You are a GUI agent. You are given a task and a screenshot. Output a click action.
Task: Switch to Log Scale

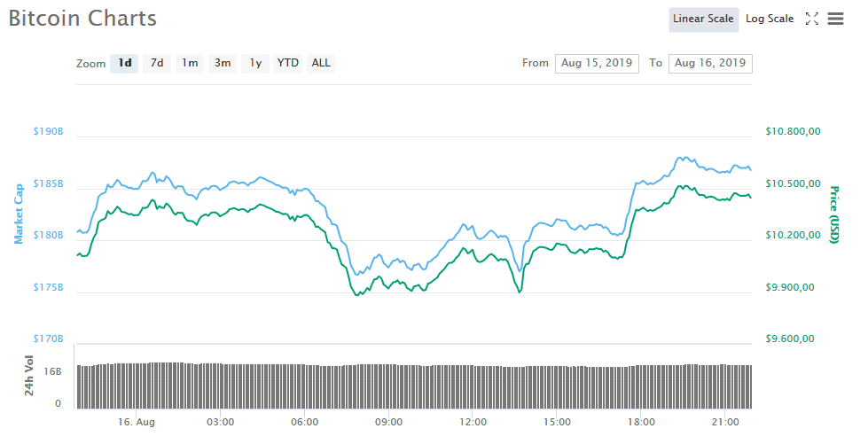(769, 19)
